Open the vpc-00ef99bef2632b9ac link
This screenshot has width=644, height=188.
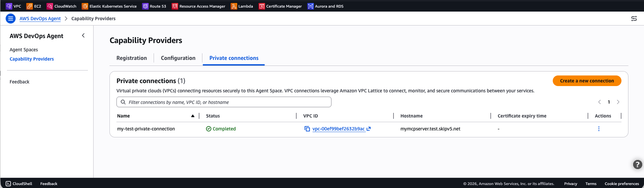(338, 129)
